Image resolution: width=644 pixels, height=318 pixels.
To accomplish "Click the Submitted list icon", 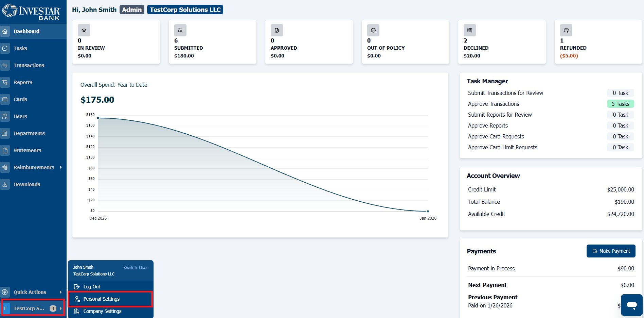I will [x=180, y=30].
